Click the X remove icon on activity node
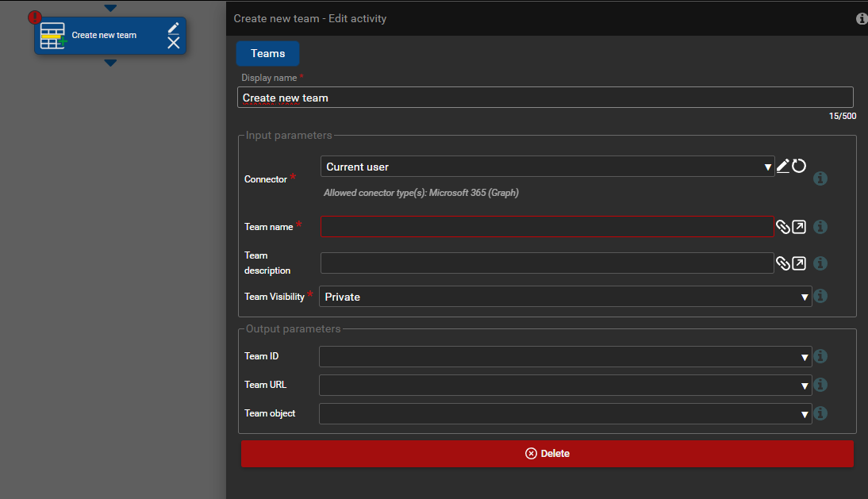Image resolution: width=868 pixels, height=499 pixels. point(174,43)
